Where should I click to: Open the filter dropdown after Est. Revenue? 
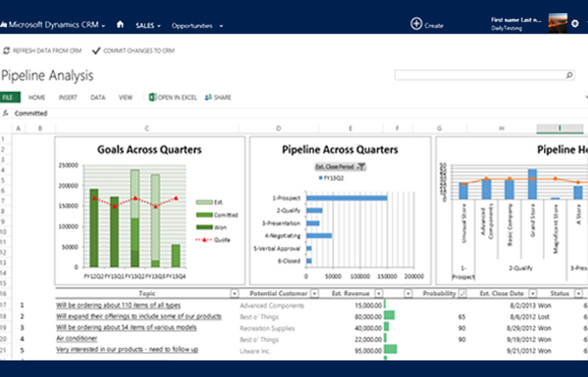pyautogui.click(x=408, y=294)
